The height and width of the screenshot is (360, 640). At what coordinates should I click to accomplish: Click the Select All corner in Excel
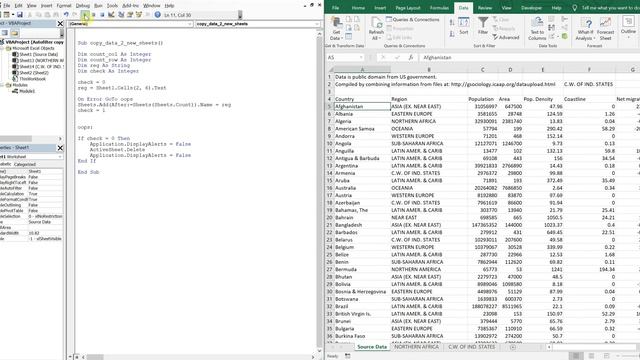pyautogui.click(x=330, y=70)
